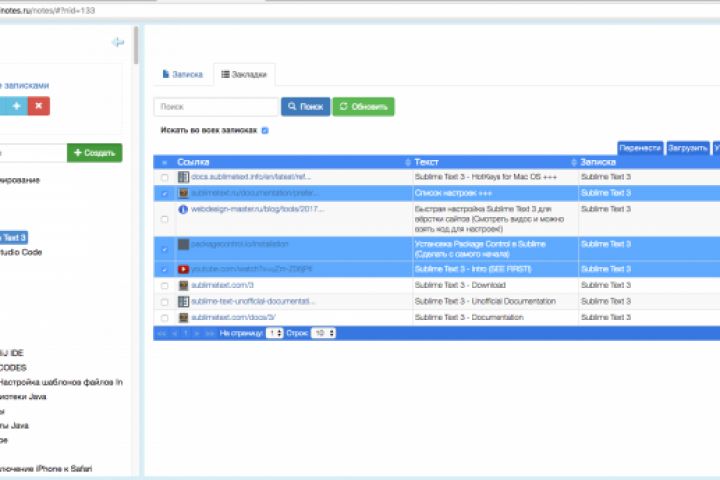Viewport: 720px width, 480px height.
Task: Select Настройка шаблонов файлов sidebar note
Action: point(61,382)
